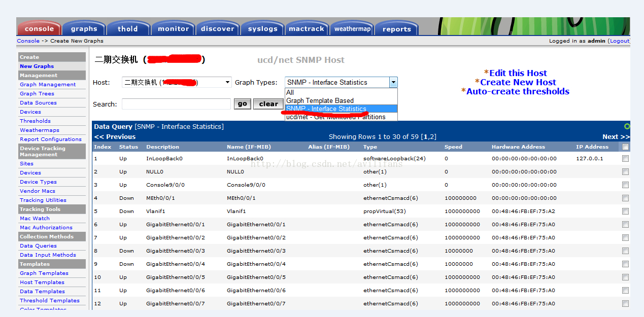Switch to the graphs tab

[84, 29]
